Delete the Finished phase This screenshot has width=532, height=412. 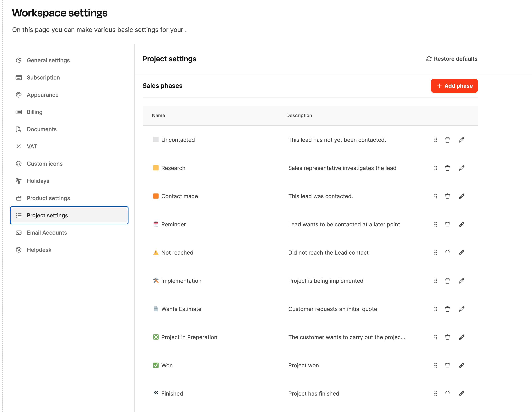(x=447, y=393)
